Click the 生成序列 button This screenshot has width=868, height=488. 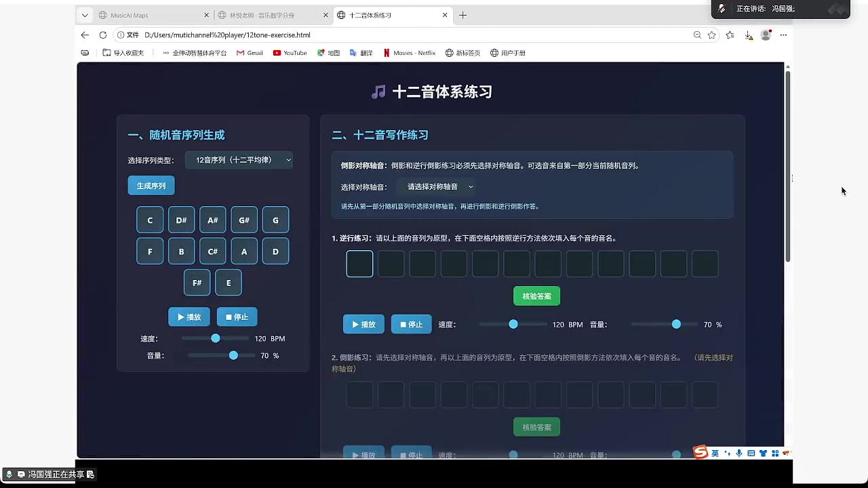(x=151, y=186)
